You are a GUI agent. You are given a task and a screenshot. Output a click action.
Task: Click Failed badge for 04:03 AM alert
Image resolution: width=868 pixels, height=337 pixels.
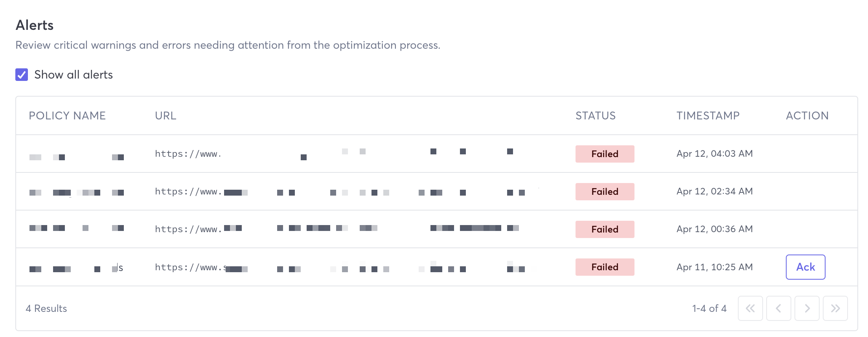605,154
